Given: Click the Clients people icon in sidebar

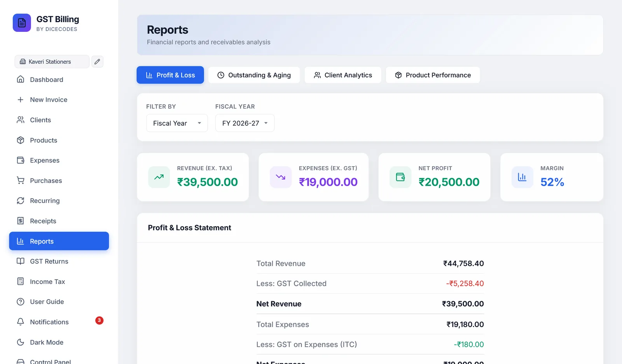Looking at the screenshot, I should point(21,120).
